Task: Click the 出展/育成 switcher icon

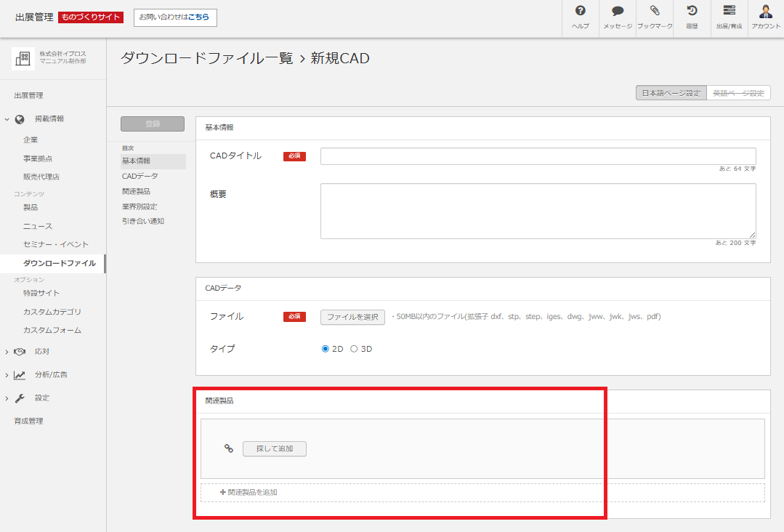Action: 727,18
